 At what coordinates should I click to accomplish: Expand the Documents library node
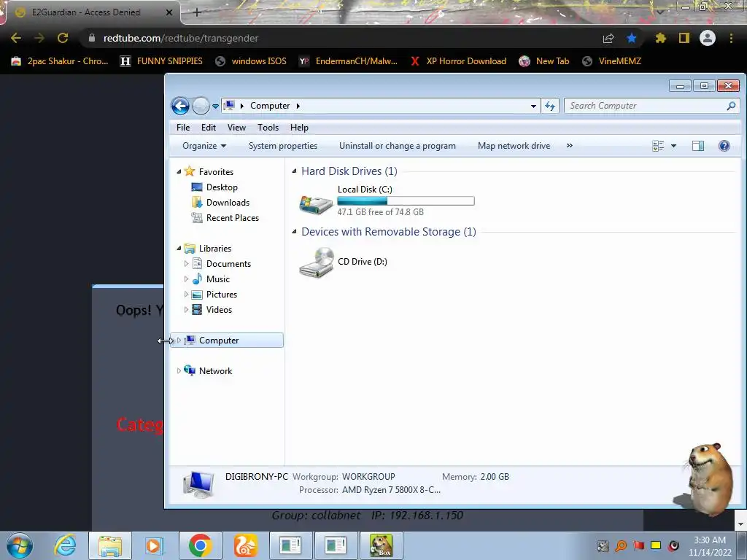coord(186,263)
